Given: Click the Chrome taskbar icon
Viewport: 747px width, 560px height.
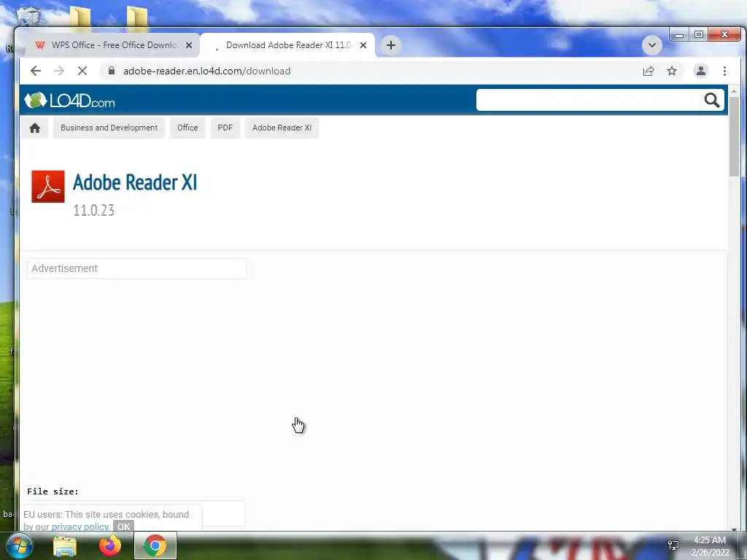Looking at the screenshot, I should click(x=155, y=545).
